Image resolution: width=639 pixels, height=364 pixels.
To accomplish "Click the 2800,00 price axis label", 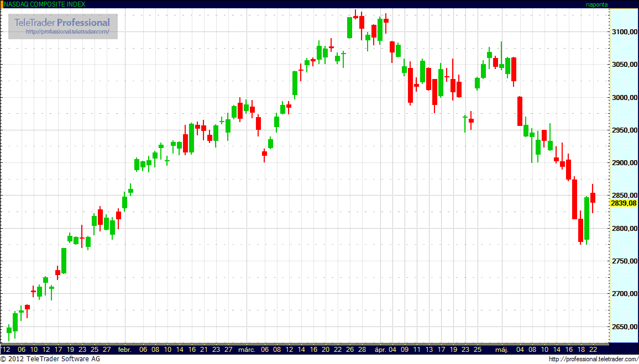I will tap(624, 229).
